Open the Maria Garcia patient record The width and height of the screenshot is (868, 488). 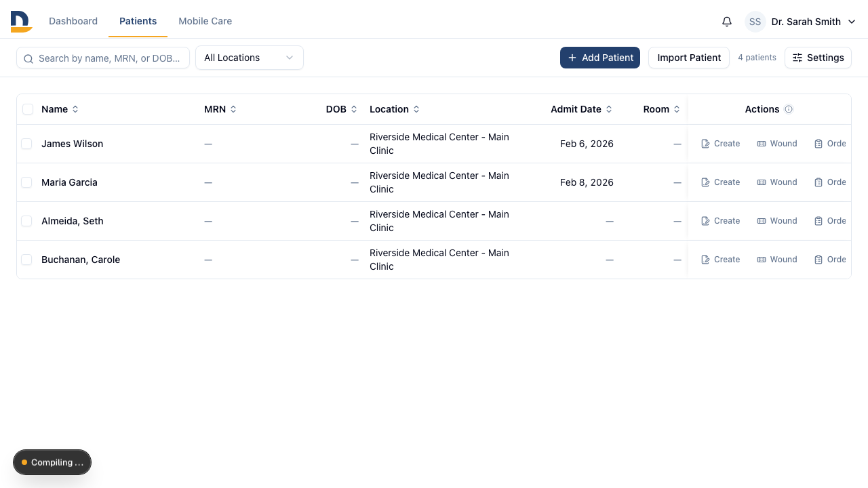[69, 182]
